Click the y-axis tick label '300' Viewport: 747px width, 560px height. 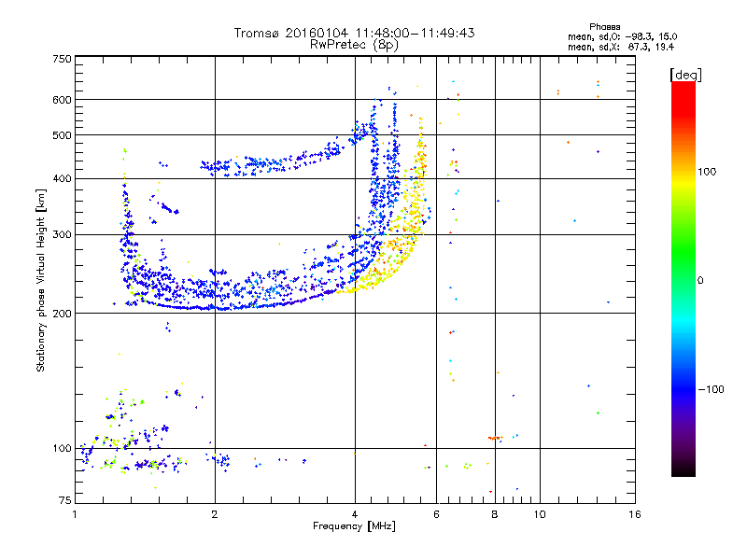pos(62,234)
